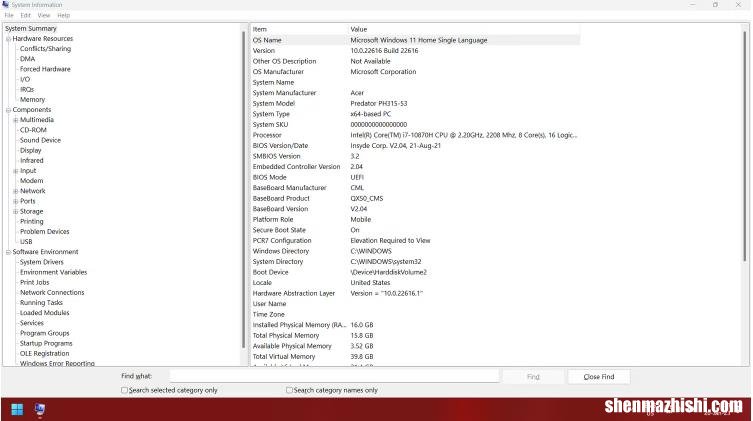Viewport: 753px width, 421px height.
Task: Select Infrared tree item
Action: click(32, 160)
